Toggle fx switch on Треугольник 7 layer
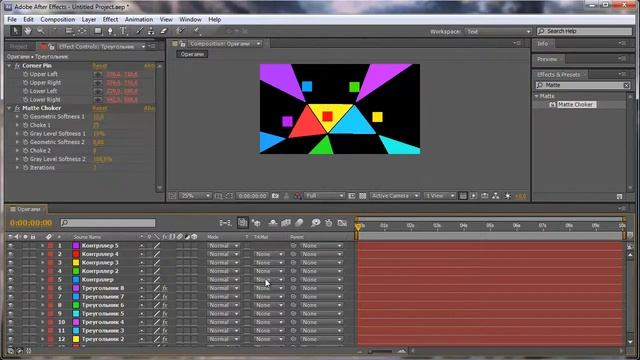The image size is (640, 360). click(165, 297)
